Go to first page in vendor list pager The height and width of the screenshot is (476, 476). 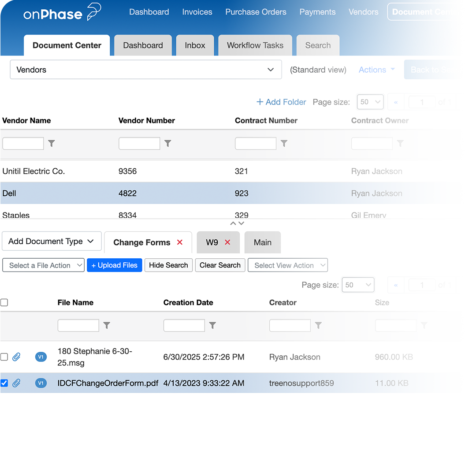click(396, 102)
